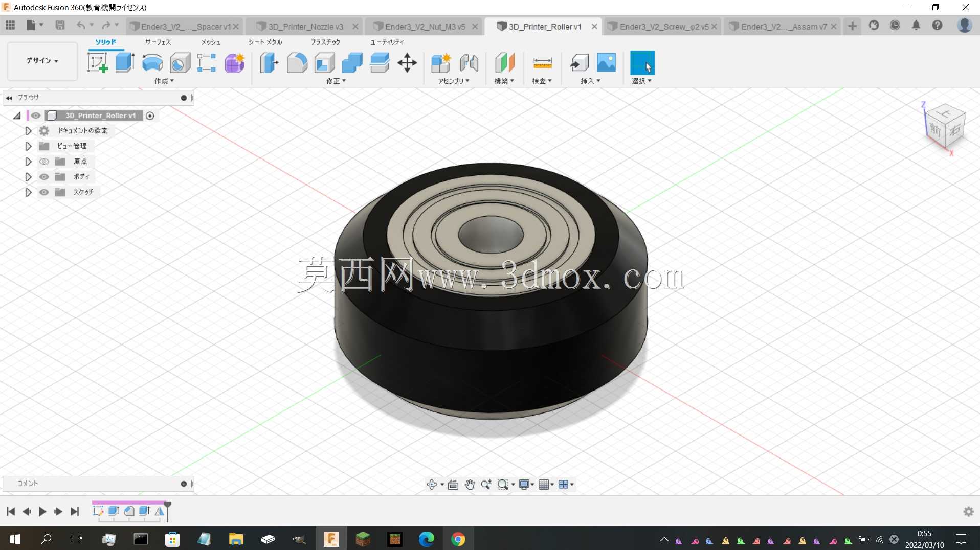Select the Revolve tool
Image resolution: width=980 pixels, height=550 pixels.
152,63
